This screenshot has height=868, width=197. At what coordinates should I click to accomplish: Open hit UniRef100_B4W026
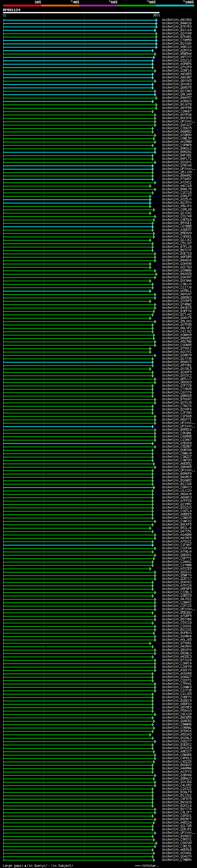(177, 23)
